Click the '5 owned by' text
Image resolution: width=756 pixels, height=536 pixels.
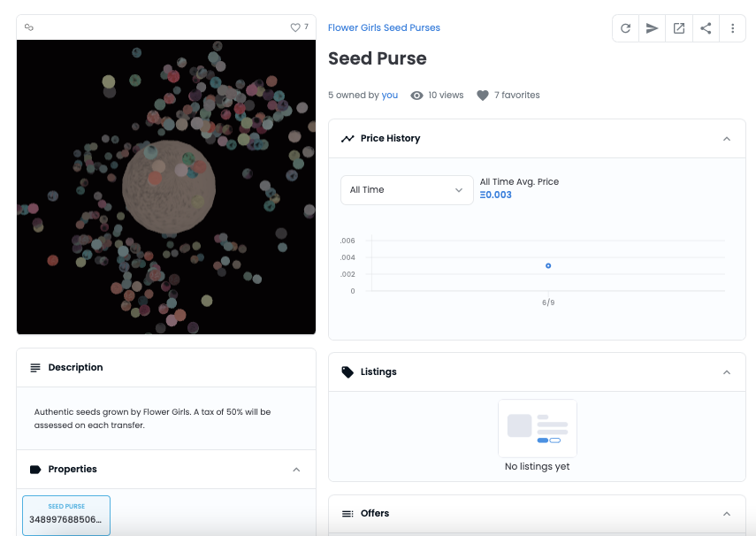pos(354,95)
